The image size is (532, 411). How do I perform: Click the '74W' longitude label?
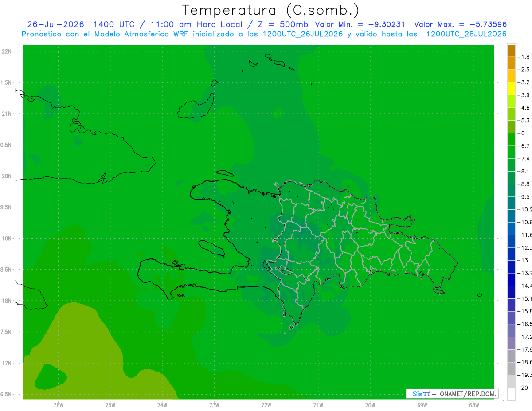[162, 405]
